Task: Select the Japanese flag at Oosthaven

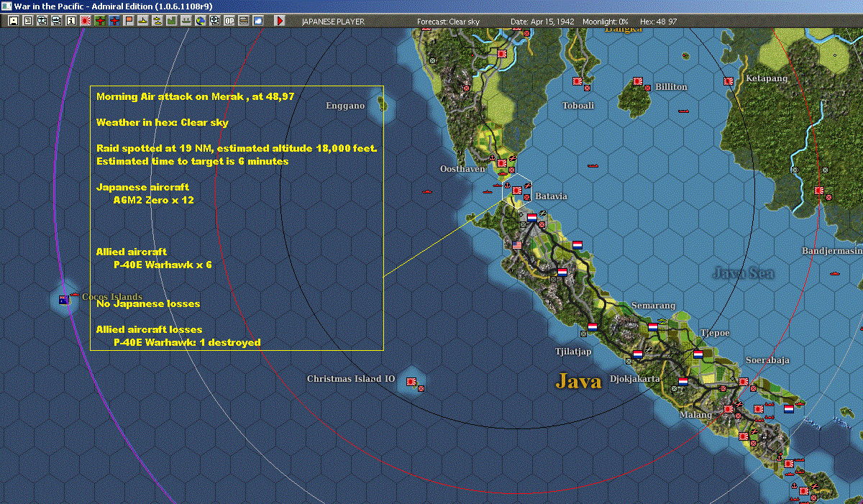Action: coord(502,163)
